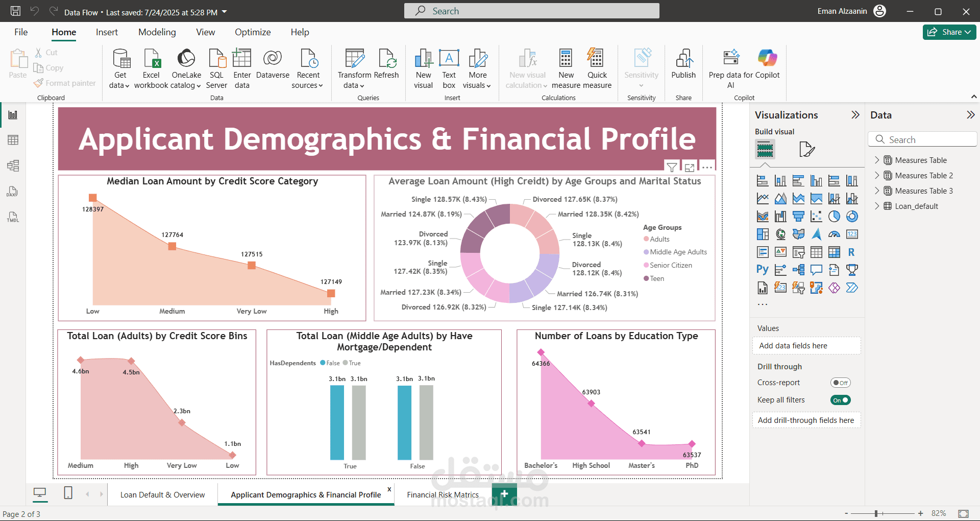Turn off the Keep all filters toggle

pos(840,400)
